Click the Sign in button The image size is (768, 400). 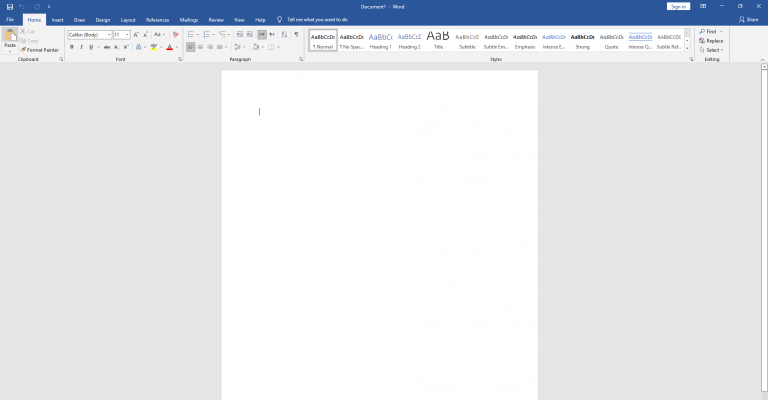tap(678, 6)
